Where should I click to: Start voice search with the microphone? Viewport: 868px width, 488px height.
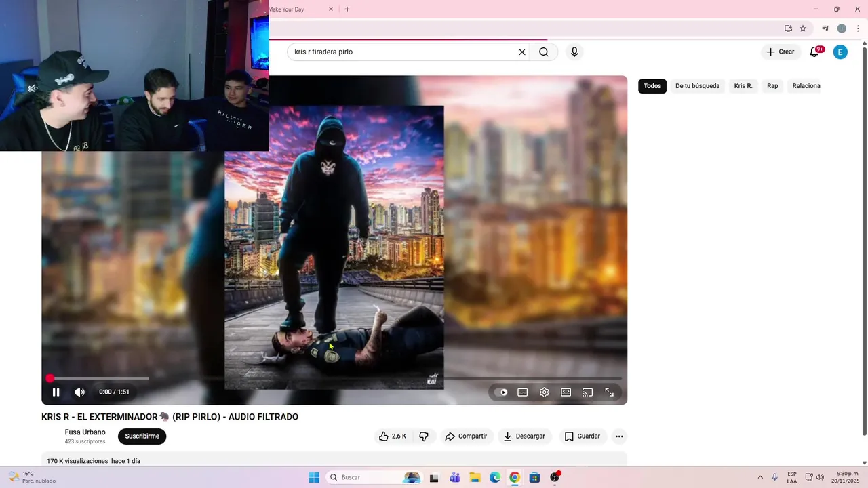(574, 52)
